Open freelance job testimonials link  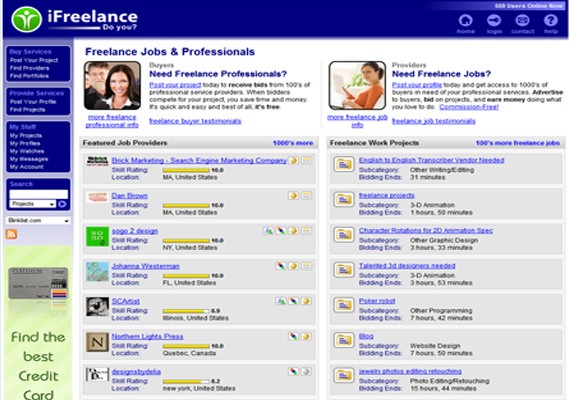(x=434, y=121)
